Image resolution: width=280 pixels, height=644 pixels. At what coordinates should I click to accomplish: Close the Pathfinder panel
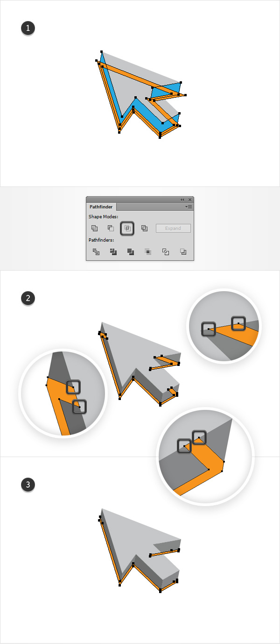point(189,200)
